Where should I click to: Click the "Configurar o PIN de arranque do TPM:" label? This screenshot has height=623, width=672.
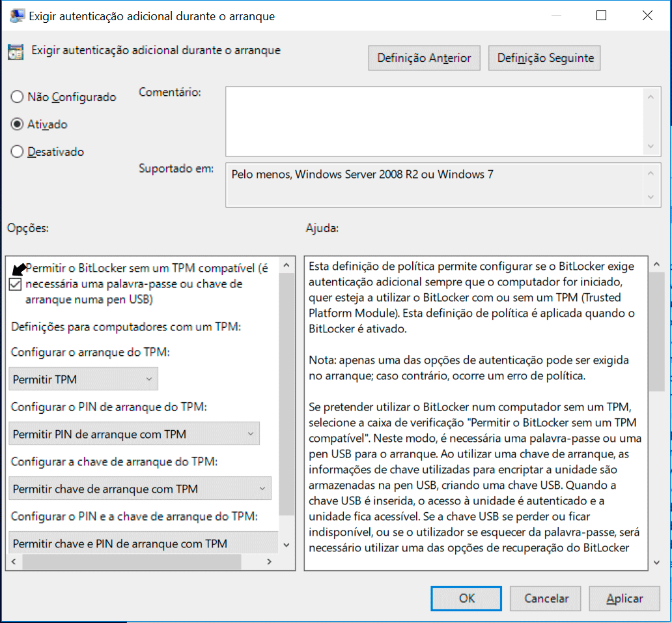point(109,407)
